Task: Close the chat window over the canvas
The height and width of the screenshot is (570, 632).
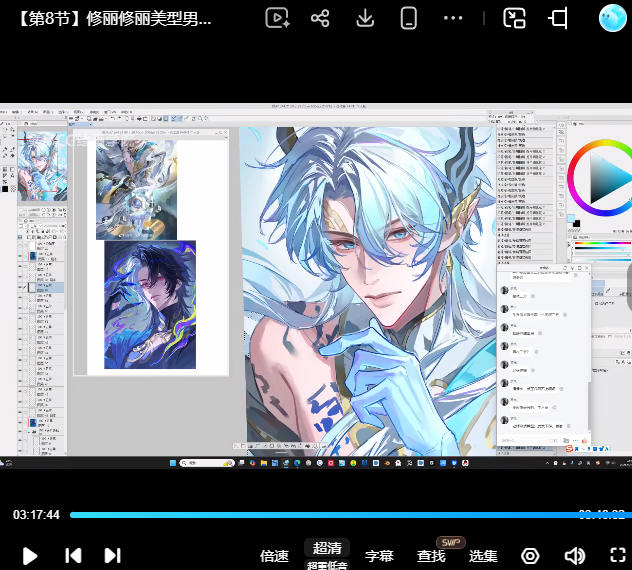Action: point(586,268)
